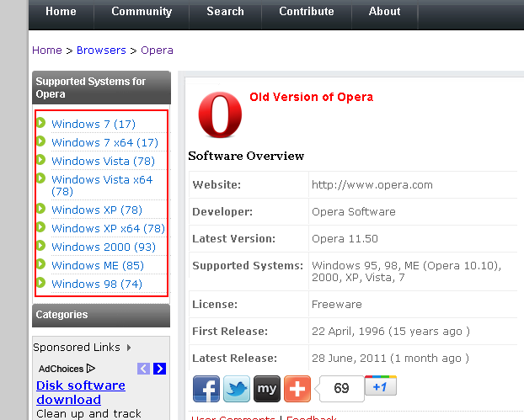This screenshot has width=524, height=420.
Task: Expand the Sponsored Links arrow
Action: tap(129, 348)
